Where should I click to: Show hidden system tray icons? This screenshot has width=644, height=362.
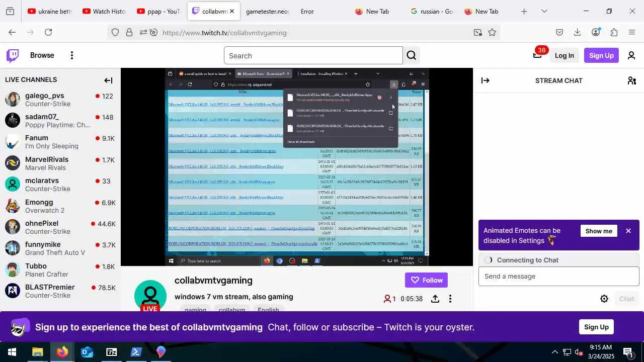coord(555,352)
